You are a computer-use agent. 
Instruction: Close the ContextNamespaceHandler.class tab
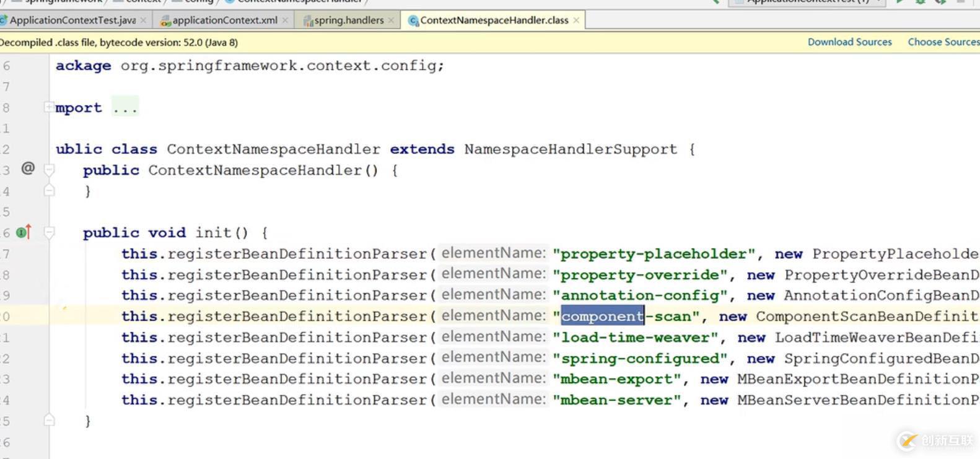coord(576,20)
